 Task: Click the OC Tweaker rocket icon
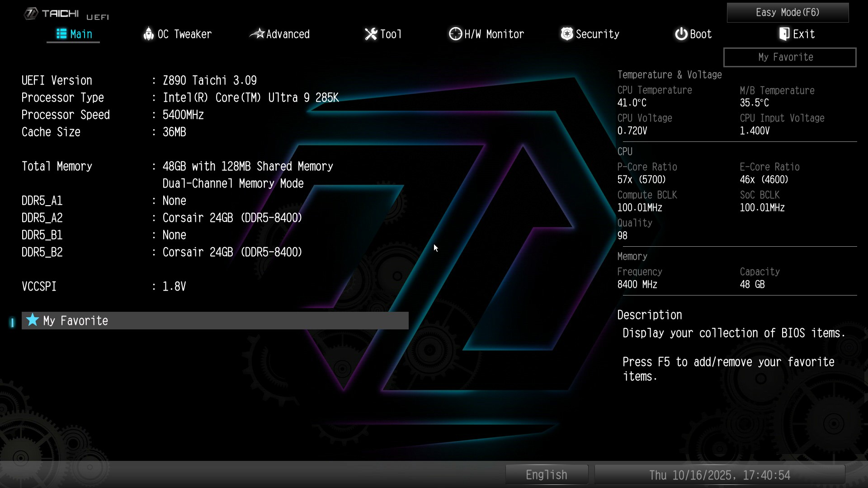tap(148, 34)
